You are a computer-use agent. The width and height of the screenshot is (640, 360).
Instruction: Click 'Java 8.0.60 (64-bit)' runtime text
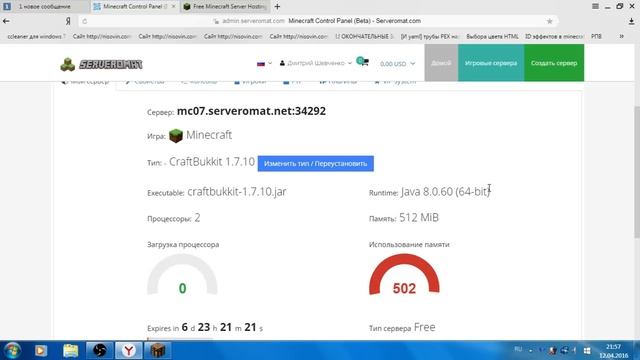click(x=445, y=191)
